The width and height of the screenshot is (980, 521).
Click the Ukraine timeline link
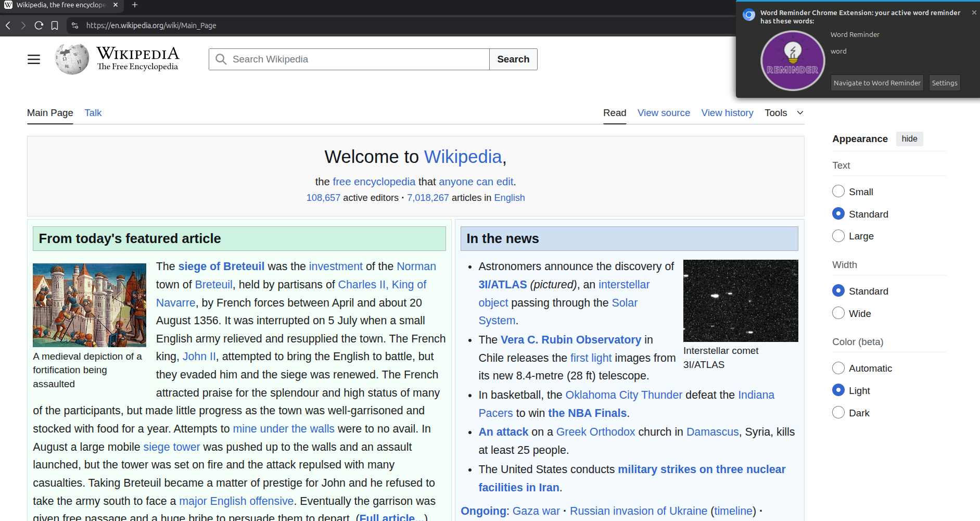pos(733,511)
